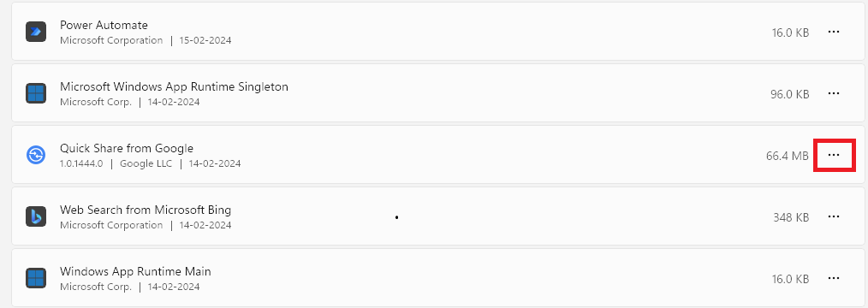Click the 96.0 KB size label
868x308 pixels.
(x=789, y=95)
